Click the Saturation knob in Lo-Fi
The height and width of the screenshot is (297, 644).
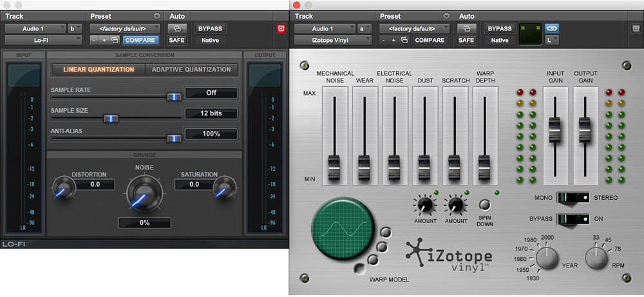coord(225,189)
